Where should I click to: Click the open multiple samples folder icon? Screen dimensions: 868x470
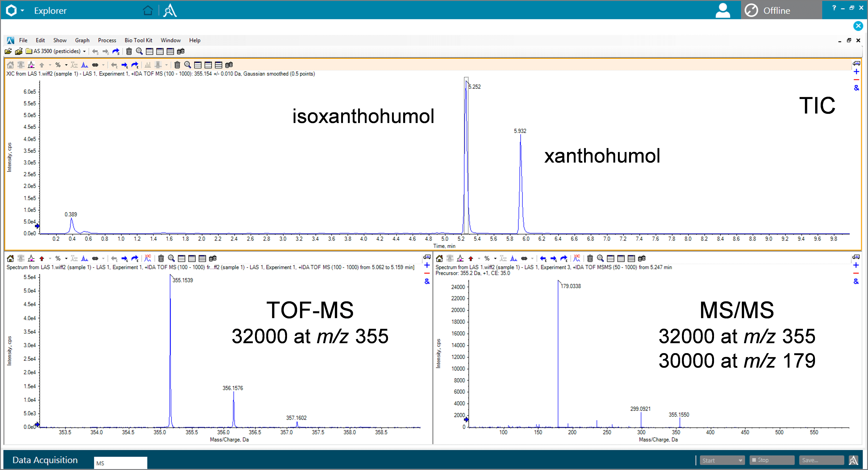(x=19, y=51)
